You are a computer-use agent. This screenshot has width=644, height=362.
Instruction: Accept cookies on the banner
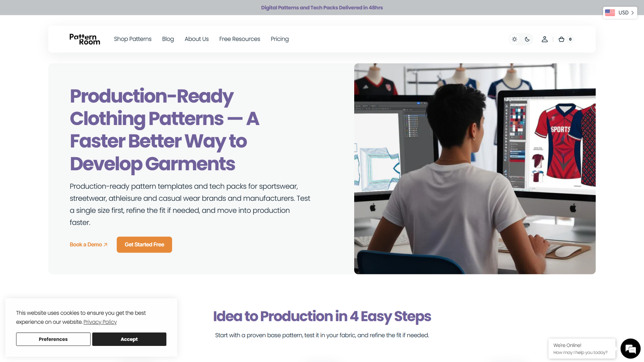coord(129,339)
